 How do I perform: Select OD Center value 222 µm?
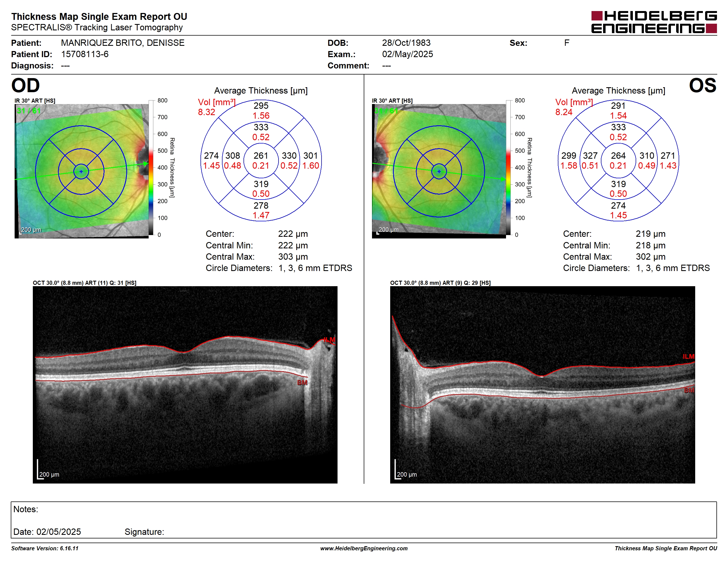(x=293, y=234)
